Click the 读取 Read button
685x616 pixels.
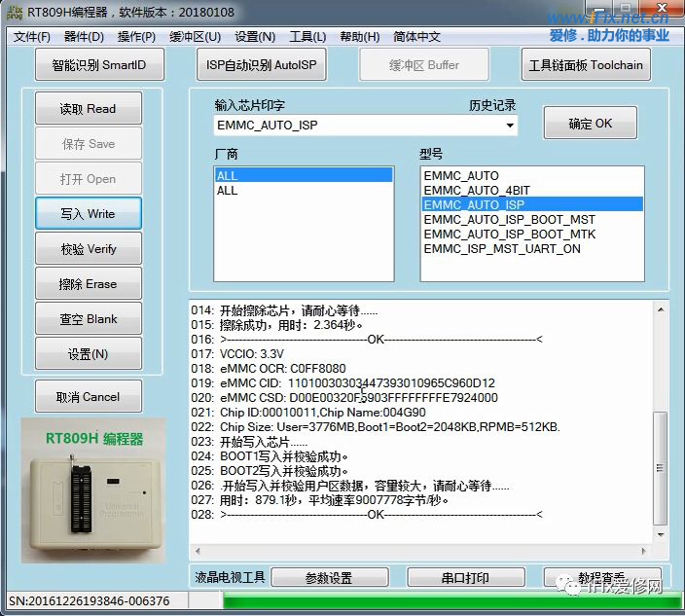click(89, 108)
